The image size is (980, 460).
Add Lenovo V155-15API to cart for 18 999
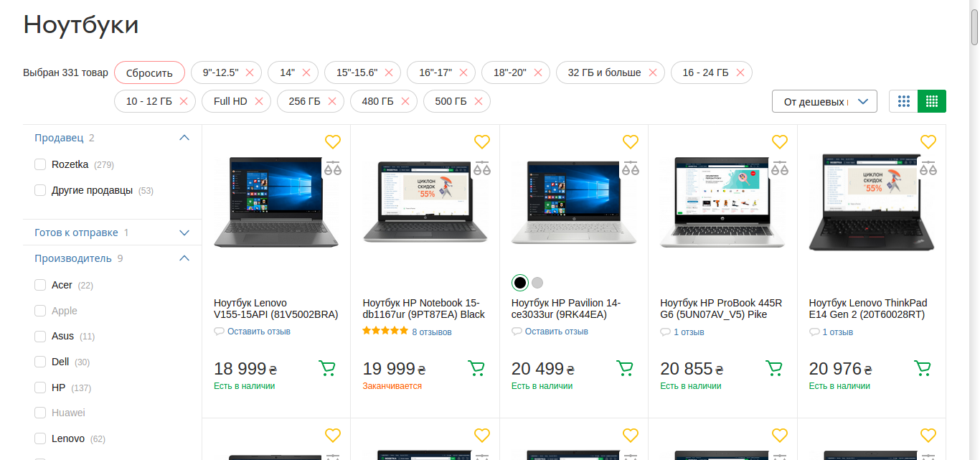coord(327,368)
